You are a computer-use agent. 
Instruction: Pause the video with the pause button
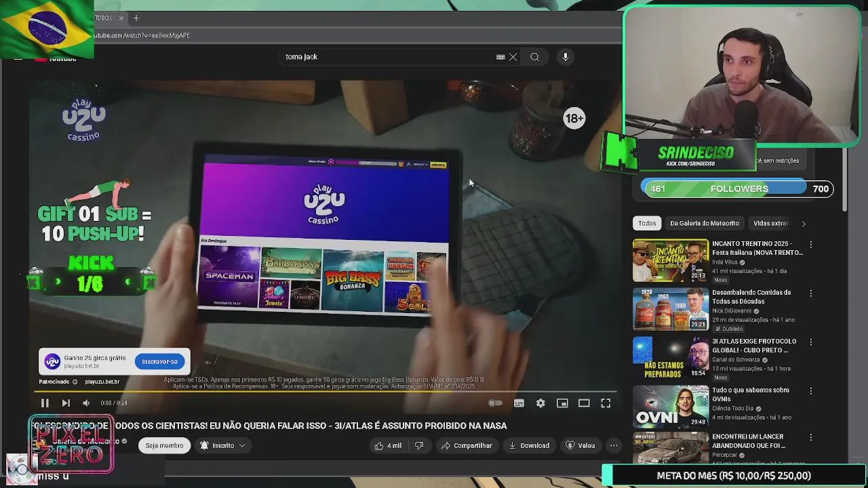tap(45, 403)
